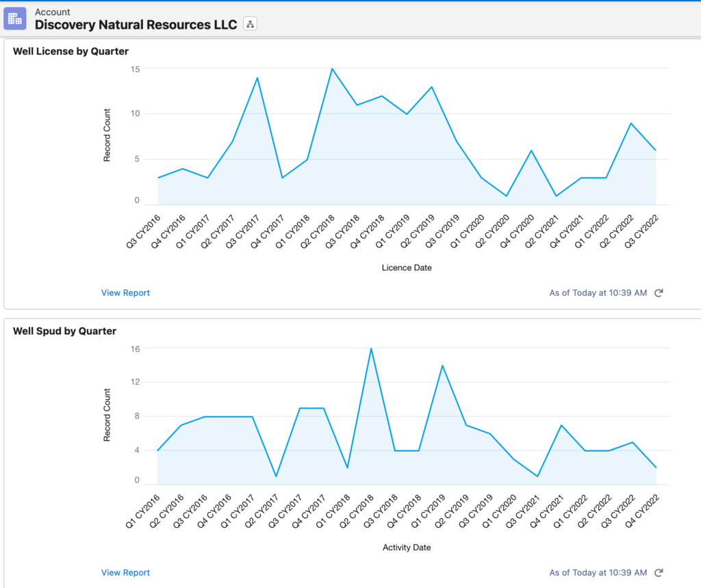Image resolution: width=701 pixels, height=588 pixels.
Task: Select the Well Spud by Quarter heading
Action: pyautogui.click(x=64, y=331)
